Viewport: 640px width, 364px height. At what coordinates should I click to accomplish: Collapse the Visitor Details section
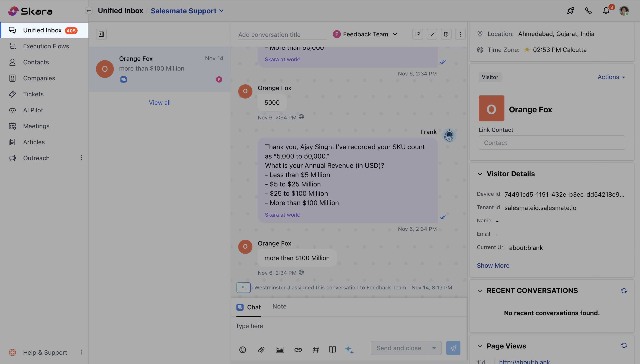480,174
